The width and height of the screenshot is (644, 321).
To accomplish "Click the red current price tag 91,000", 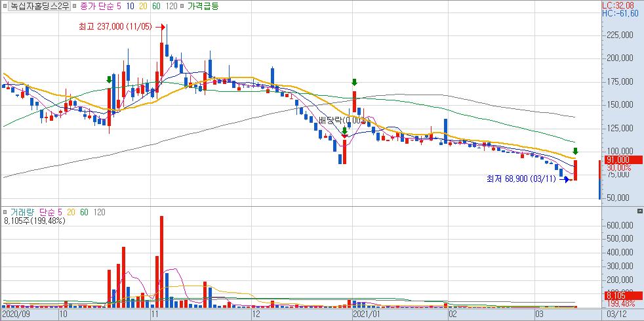I will [623, 160].
